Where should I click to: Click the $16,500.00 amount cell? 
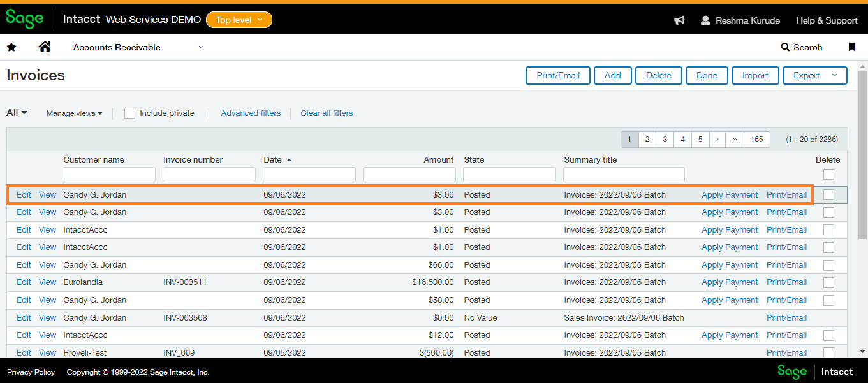pos(433,282)
